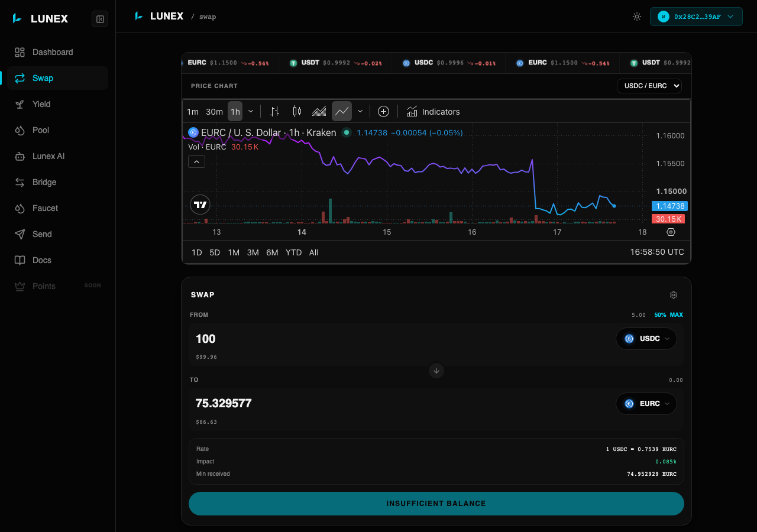The image size is (757, 532).
Task: Go to Dashboard in the sidebar
Action: (53, 52)
